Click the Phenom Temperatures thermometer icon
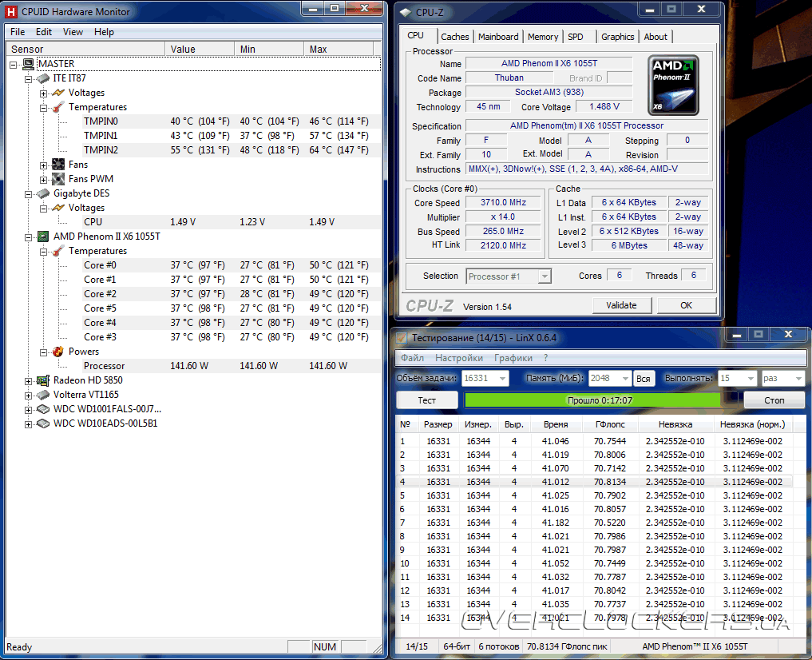 coord(58,251)
